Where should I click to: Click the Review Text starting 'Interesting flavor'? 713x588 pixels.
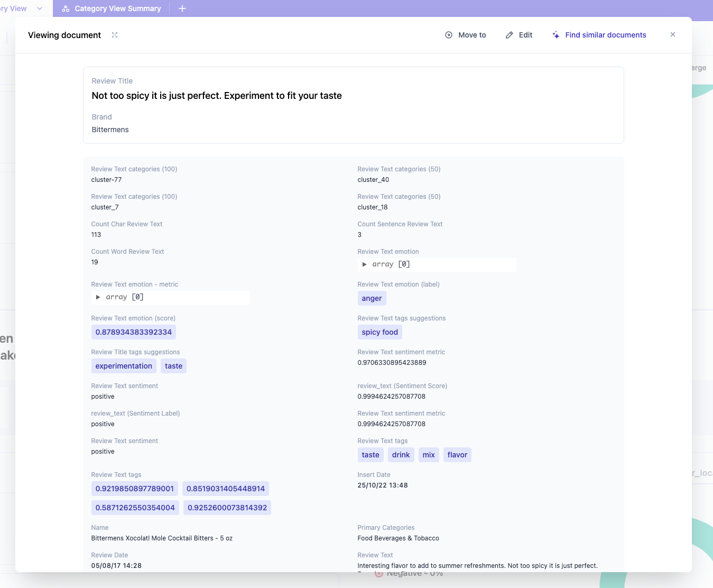click(x=478, y=566)
